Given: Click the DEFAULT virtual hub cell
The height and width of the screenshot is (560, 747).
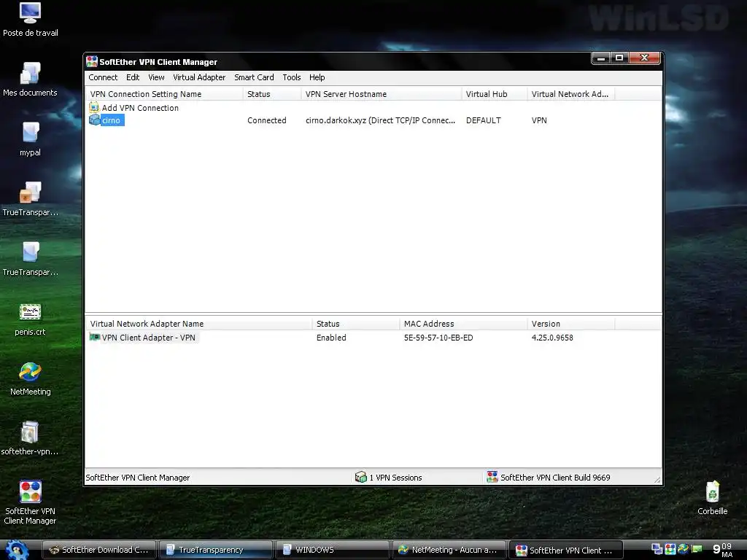Looking at the screenshot, I should pos(483,120).
